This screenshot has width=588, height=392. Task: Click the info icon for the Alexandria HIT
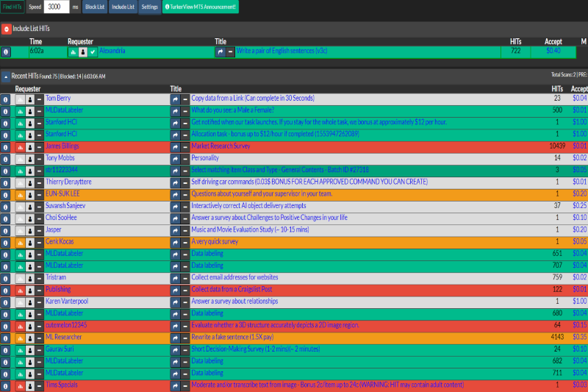click(x=5, y=52)
